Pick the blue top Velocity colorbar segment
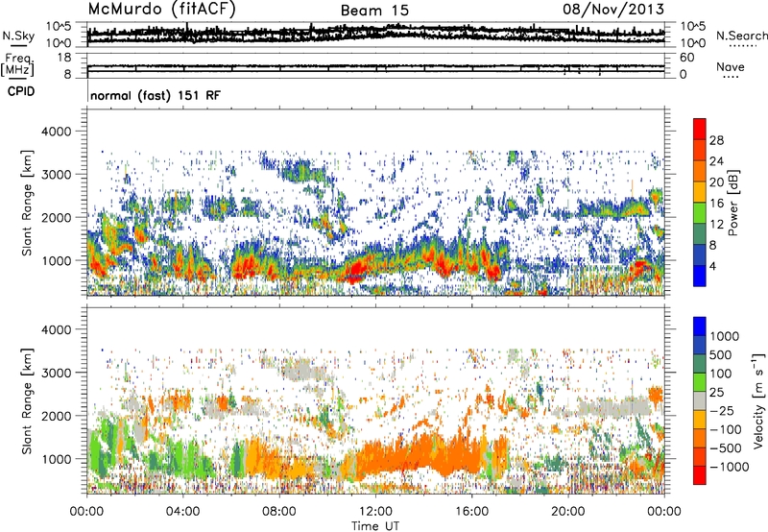Screen dimensions: 768x532 pos(700,326)
